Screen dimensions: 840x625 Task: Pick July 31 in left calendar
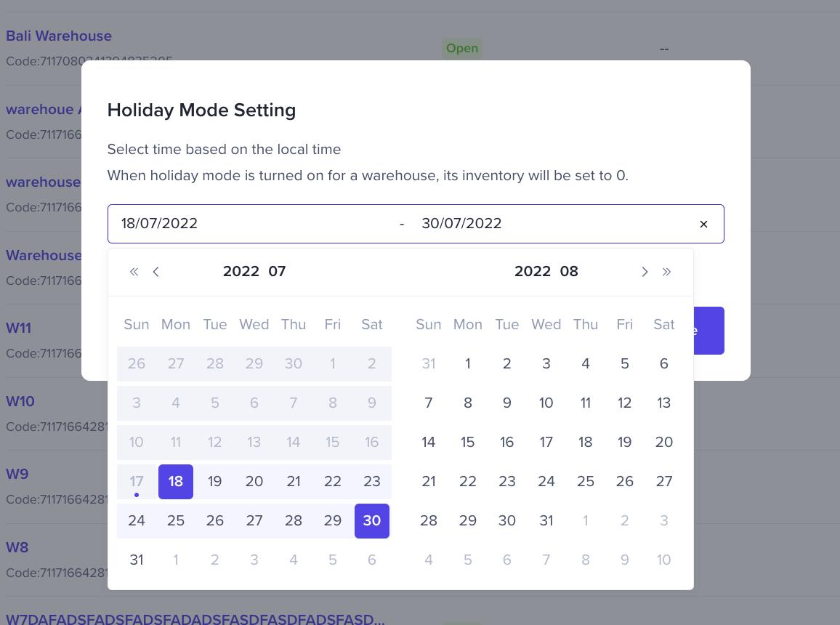pos(137,560)
